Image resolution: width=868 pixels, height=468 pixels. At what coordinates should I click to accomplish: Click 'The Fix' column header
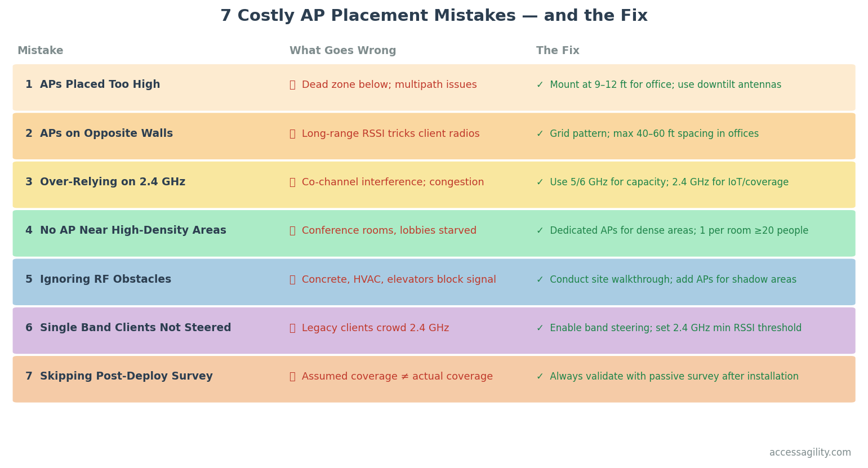coord(558,51)
